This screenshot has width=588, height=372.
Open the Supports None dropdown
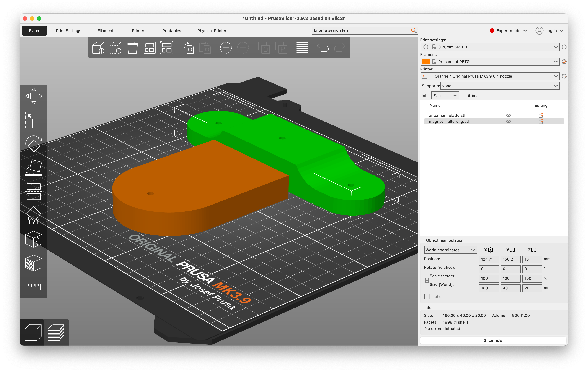click(x=500, y=86)
